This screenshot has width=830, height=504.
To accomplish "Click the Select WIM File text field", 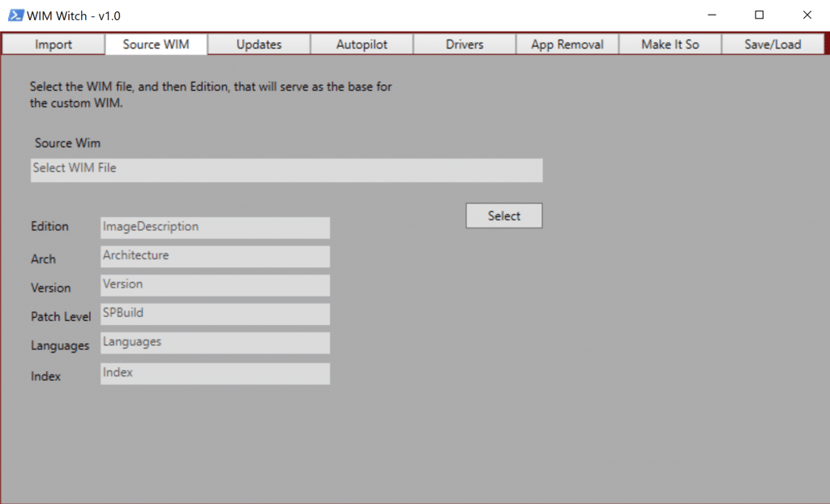I will 286,170.
